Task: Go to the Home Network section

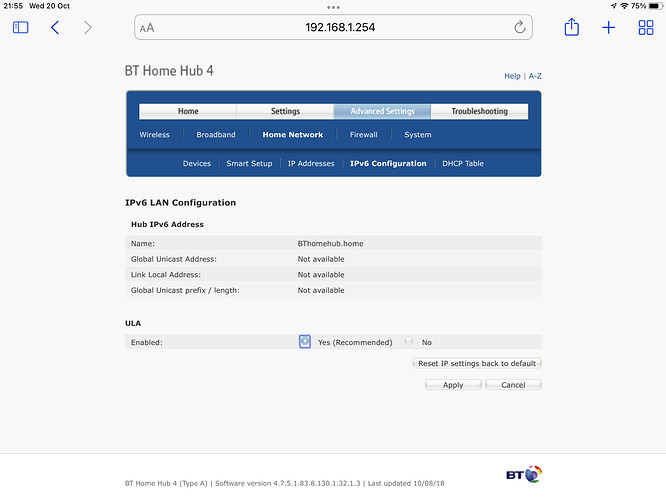Action: point(293,135)
